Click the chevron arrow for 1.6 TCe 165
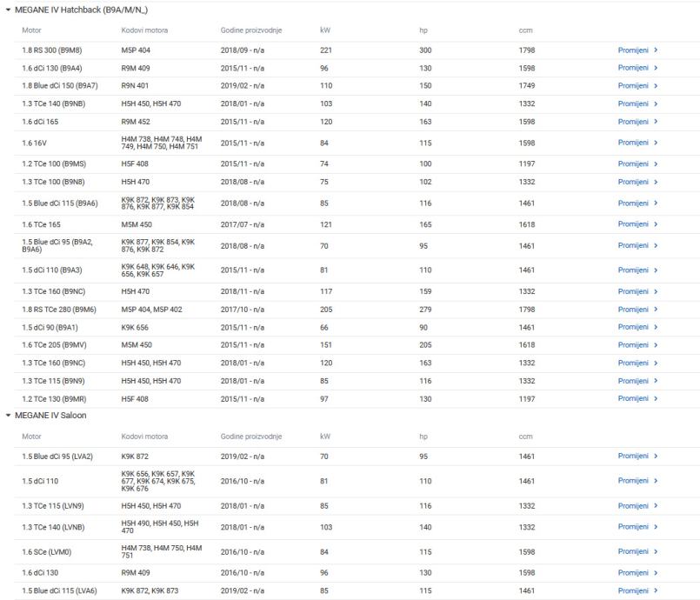Viewport: 700px width, 600px height. coord(656,224)
